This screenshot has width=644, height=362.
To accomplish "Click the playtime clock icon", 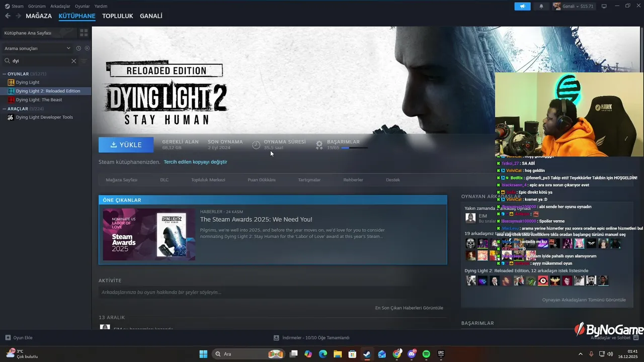I will [256, 145].
